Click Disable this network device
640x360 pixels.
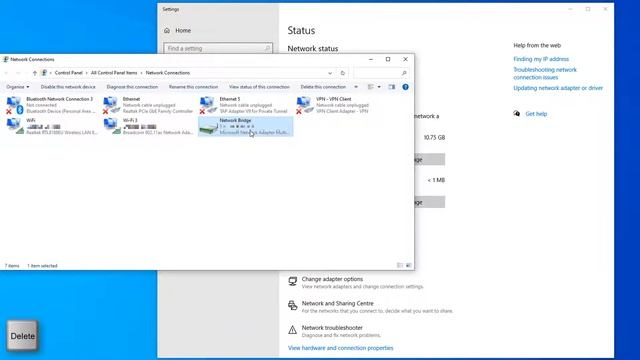[x=68, y=87]
